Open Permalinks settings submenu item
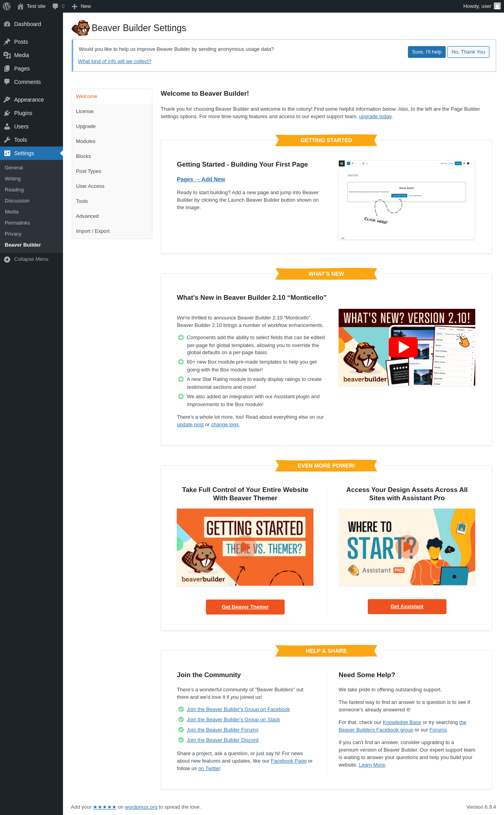 tap(31, 223)
